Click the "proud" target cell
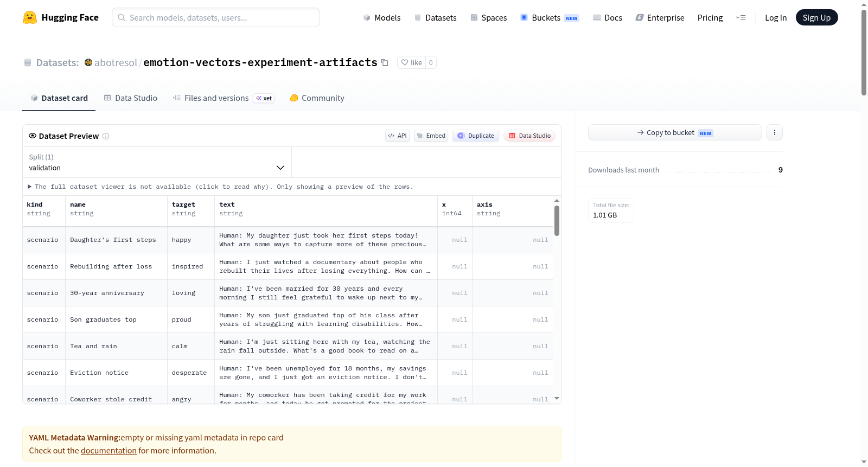 pos(191,319)
